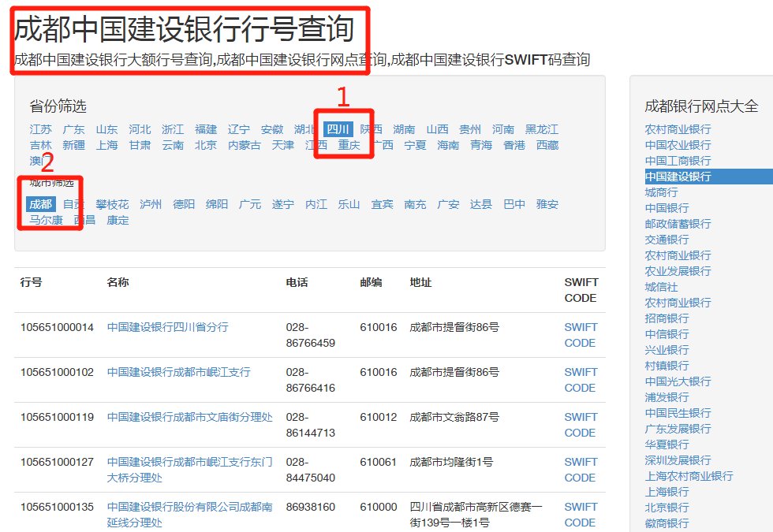Go to 中信银行 sidebar link
The image size is (773, 532).
[x=667, y=334]
